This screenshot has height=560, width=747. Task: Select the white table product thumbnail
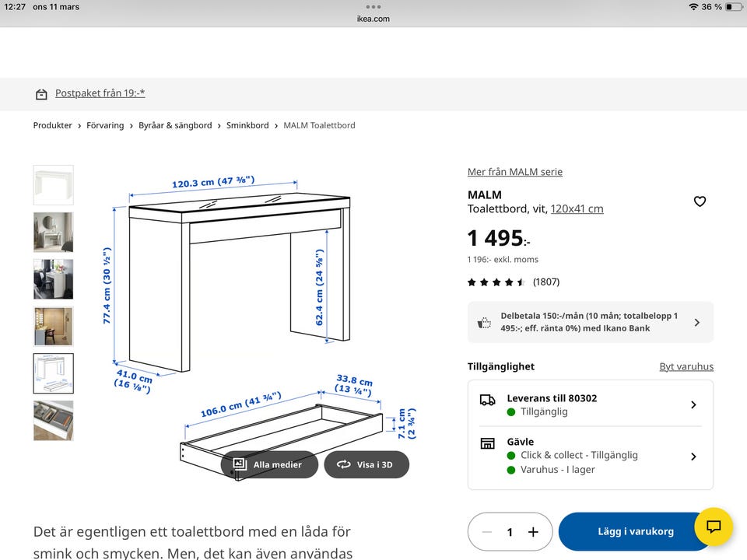(54, 185)
